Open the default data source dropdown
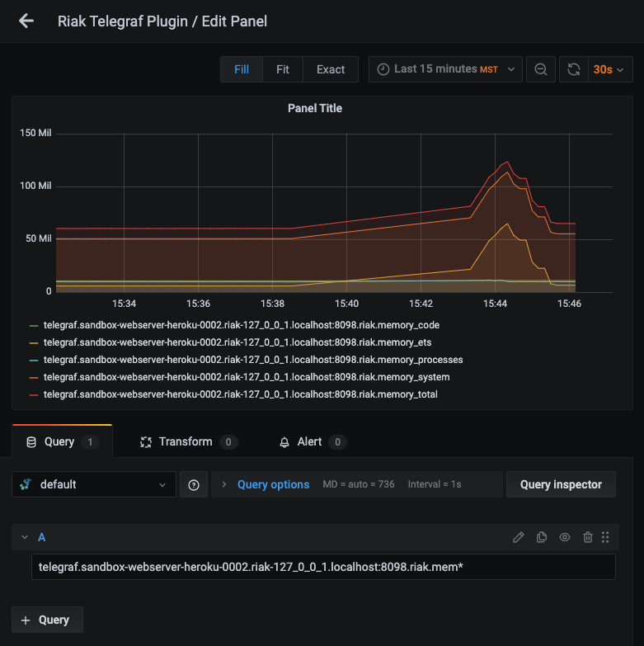 (x=94, y=484)
